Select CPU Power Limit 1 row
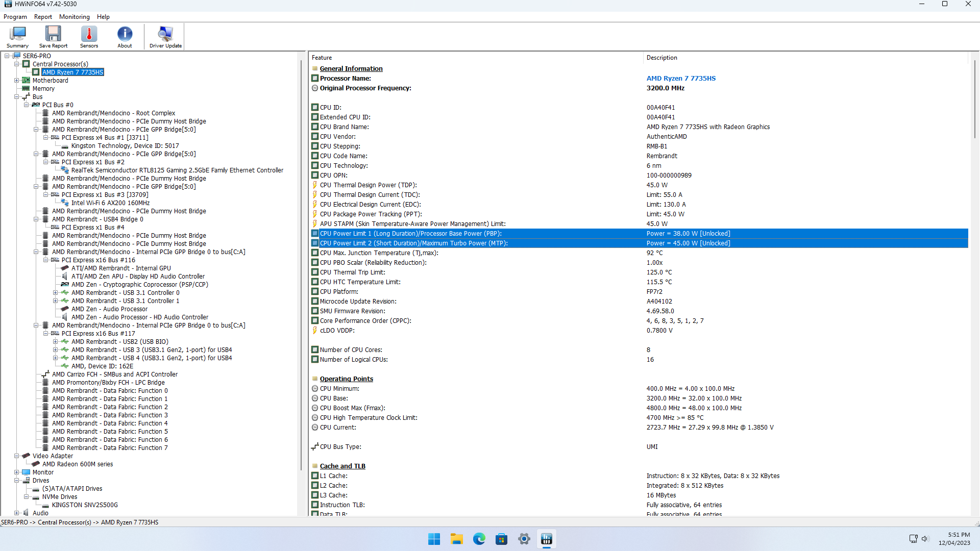Viewport: 980px width, 551px height. click(639, 234)
